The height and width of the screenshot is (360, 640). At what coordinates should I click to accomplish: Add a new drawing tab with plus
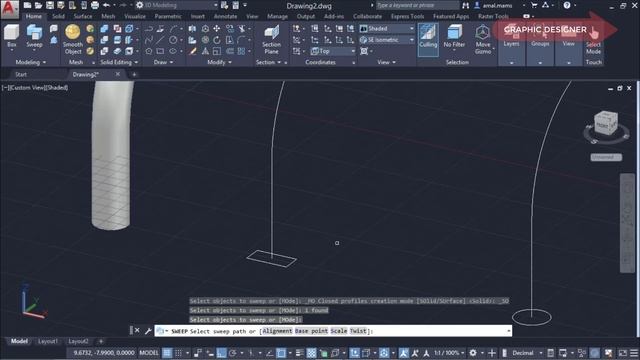134,74
